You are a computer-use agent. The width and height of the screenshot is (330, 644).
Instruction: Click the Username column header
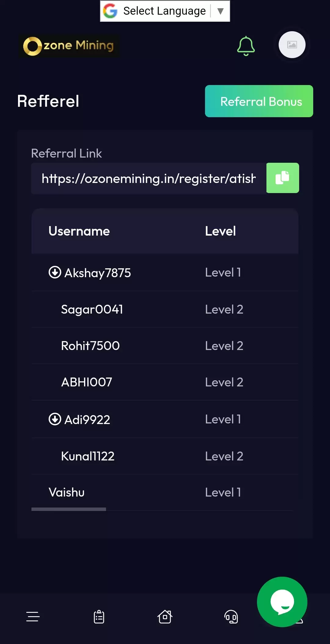pos(79,231)
